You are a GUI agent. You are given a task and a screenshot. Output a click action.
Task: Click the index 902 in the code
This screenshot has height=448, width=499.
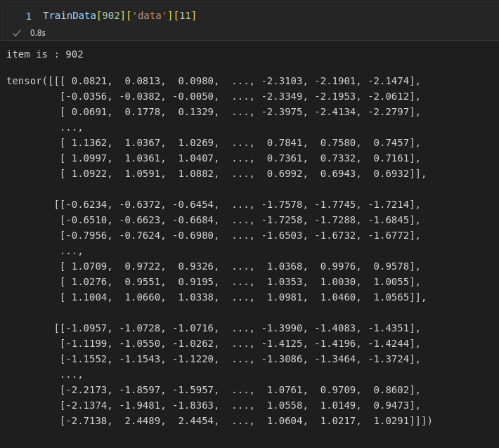110,15
